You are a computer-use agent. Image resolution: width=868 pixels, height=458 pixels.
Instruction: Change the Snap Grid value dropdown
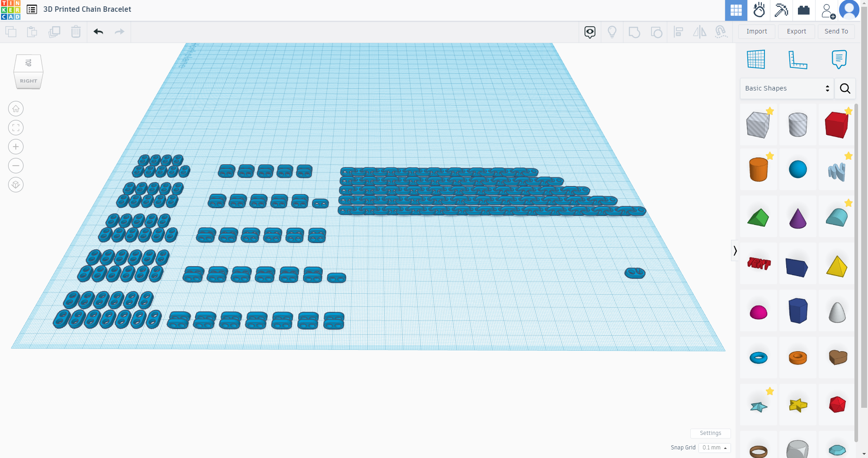pos(714,448)
